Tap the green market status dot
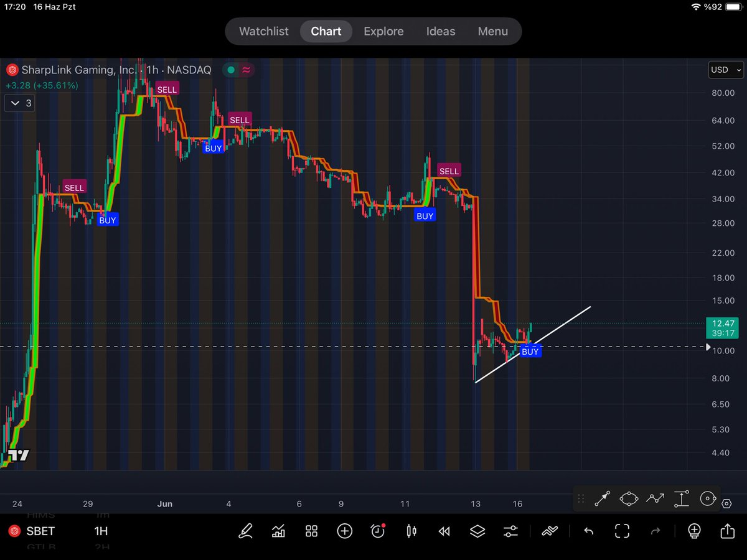This screenshot has height=560, width=747. pyautogui.click(x=231, y=70)
